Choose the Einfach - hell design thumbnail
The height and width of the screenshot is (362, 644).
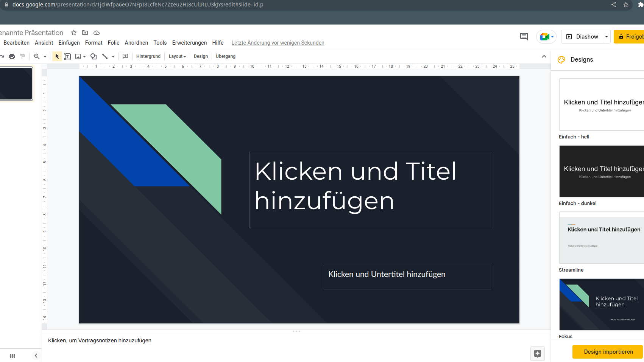tap(601, 105)
